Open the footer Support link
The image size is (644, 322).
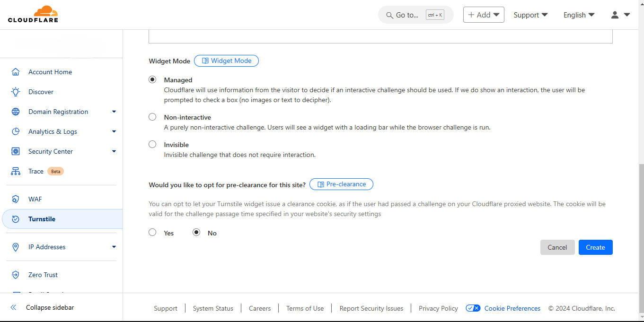[166, 308]
